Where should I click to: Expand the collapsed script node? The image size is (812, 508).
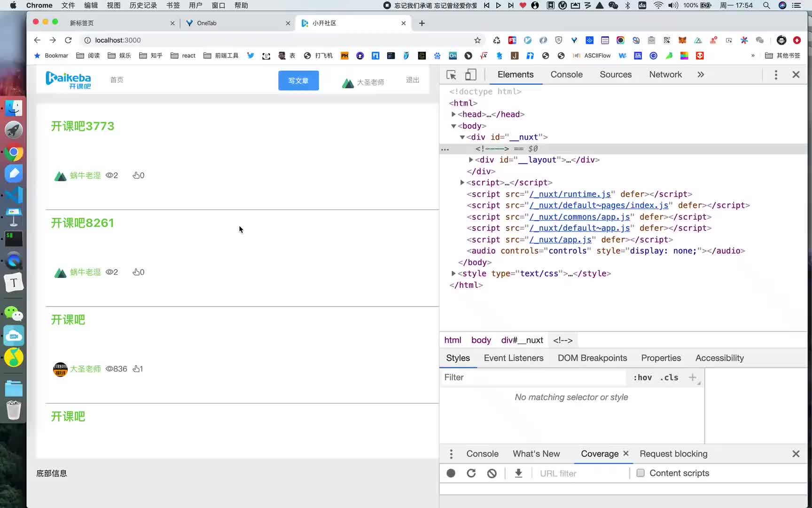[462, 183]
